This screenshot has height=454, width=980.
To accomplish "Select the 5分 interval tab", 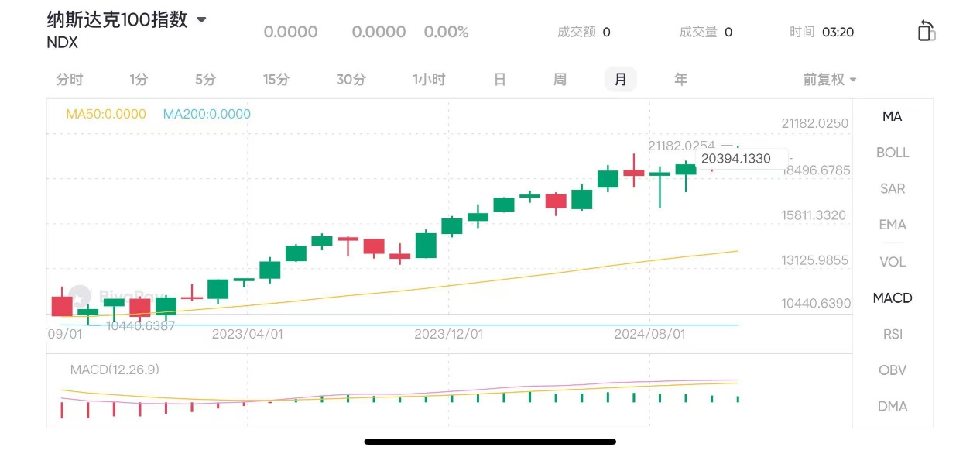I will [x=205, y=79].
